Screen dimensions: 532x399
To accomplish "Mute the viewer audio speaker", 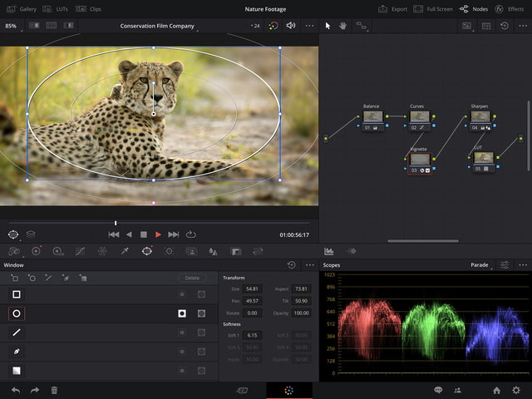I will [291, 26].
